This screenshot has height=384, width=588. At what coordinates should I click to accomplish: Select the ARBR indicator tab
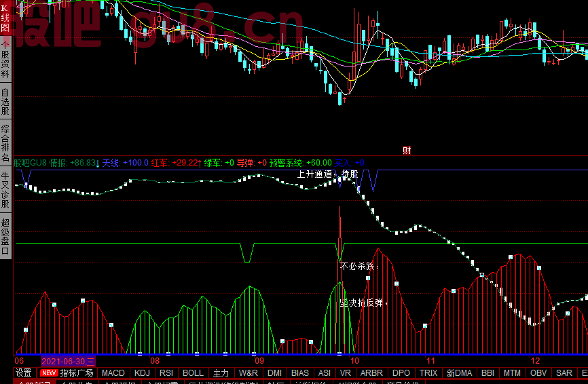tap(371, 372)
